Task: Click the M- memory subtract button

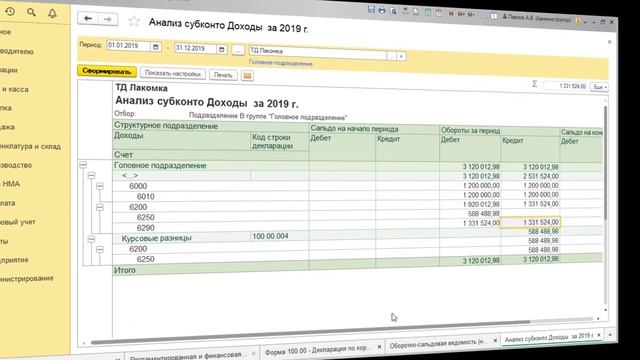Action: (x=471, y=15)
